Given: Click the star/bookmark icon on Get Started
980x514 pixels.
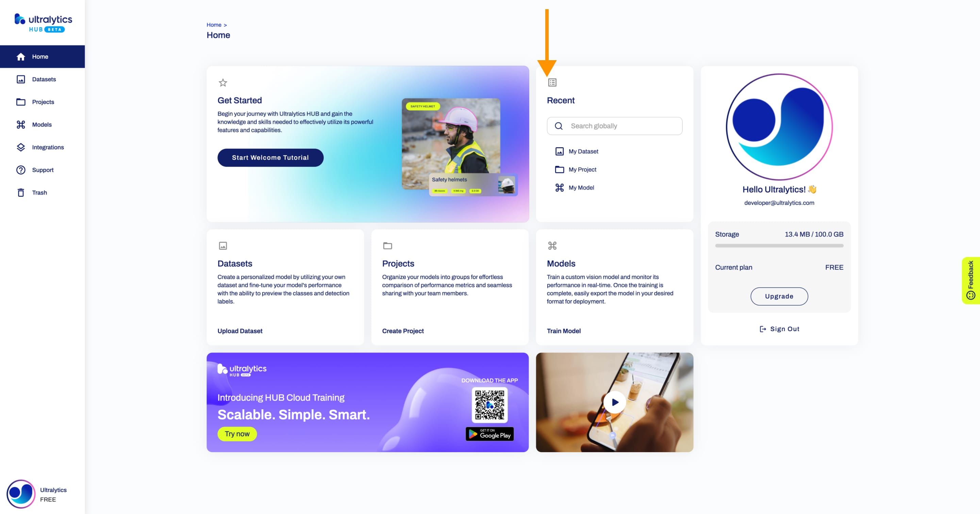Looking at the screenshot, I should [x=223, y=82].
